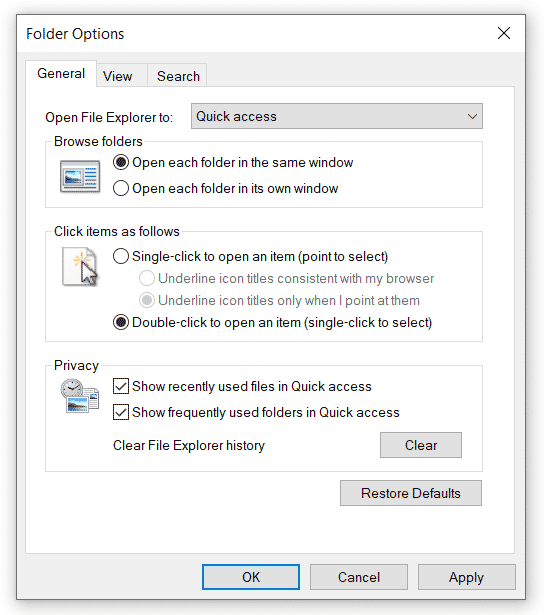
Task: Open the Quick access combo box
Action: click(x=337, y=116)
